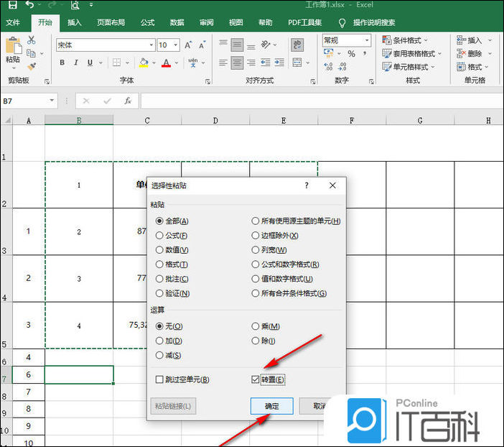The width and height of the screenshot is (504, 447).
Task: Uncheck the 转置 transpose checkbox
Action: point(256,379)
